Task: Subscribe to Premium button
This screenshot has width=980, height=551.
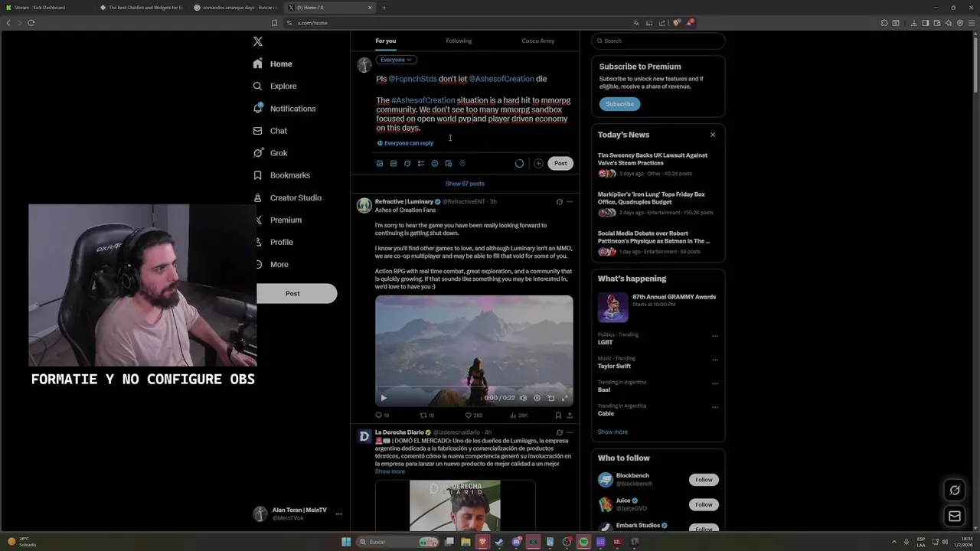Action: tap(619, 104)
